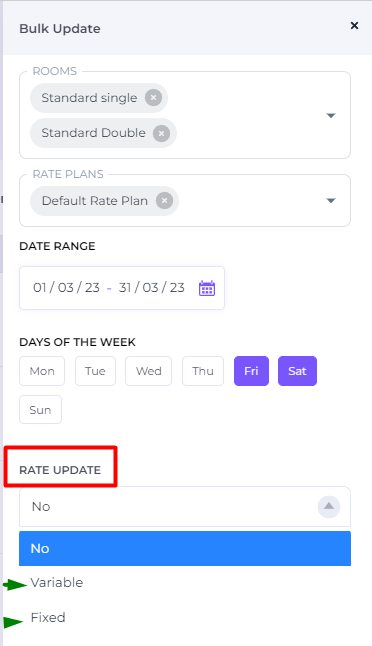Image resolution: width=372 pixels, height=646 pixels.
Task: Deselect the Fri day button
Action: click(251, 371)
